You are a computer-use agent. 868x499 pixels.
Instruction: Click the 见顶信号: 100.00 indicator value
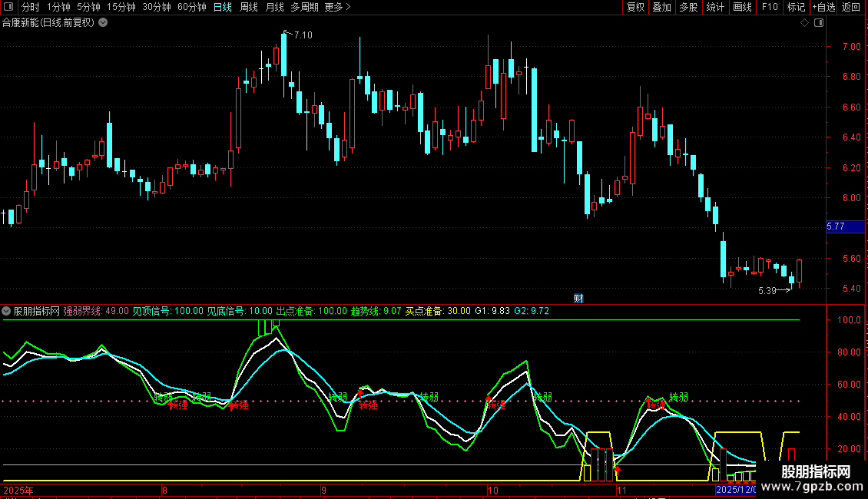click(x=167, y=311)
